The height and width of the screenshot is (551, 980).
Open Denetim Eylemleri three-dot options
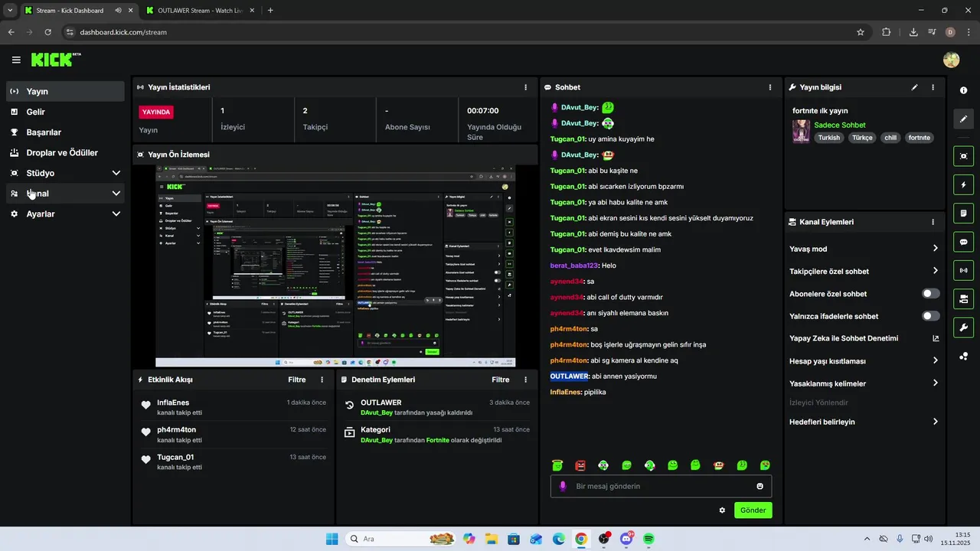(x=525, y=380)
